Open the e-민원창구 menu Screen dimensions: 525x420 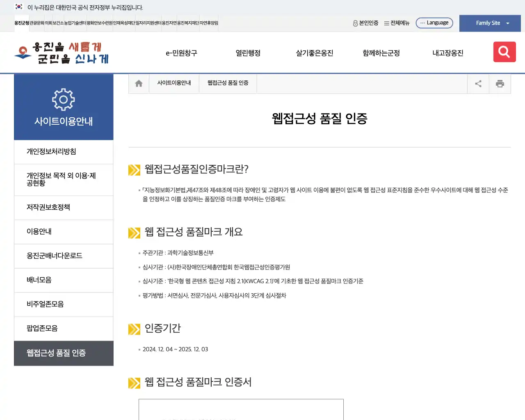click(181, 52)
